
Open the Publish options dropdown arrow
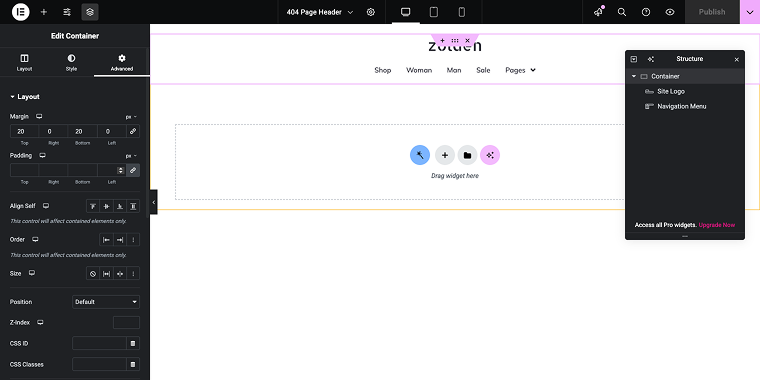point(750,12)
